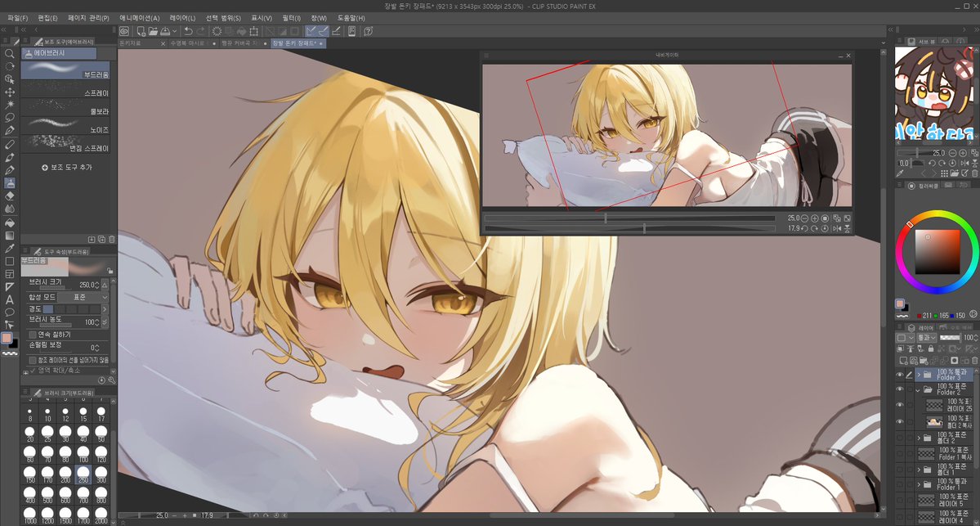Viewport: 980px width, 526px height.
Task: Click 보조 도구 추가 button
Action: click(67, 168)
